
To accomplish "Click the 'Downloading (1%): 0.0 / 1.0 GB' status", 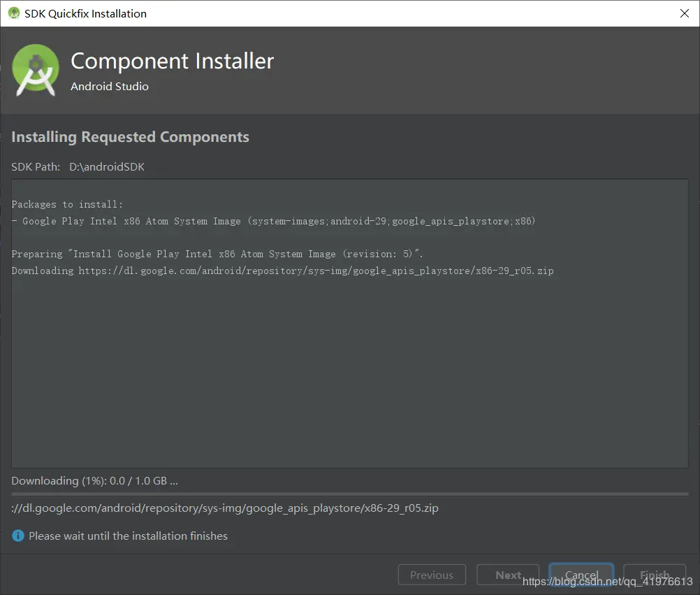I will [x=94, y=480].
